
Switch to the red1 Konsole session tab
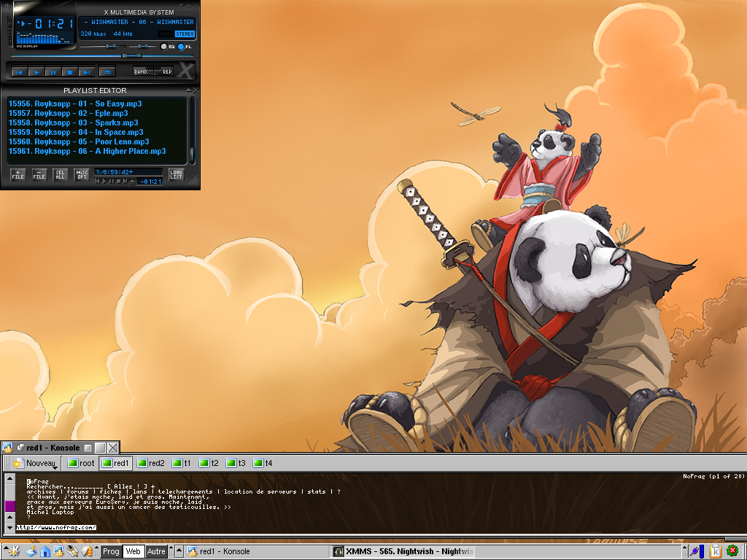coord(115,463)
